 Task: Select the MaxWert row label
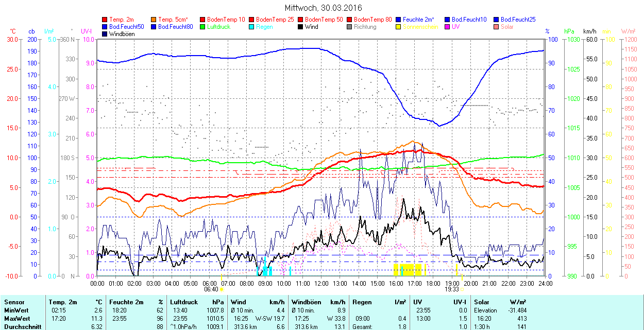tap(18, 319)
